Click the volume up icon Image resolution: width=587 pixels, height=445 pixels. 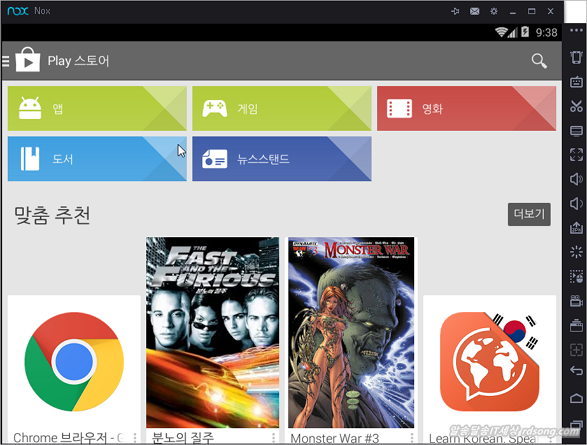point(577,179)
